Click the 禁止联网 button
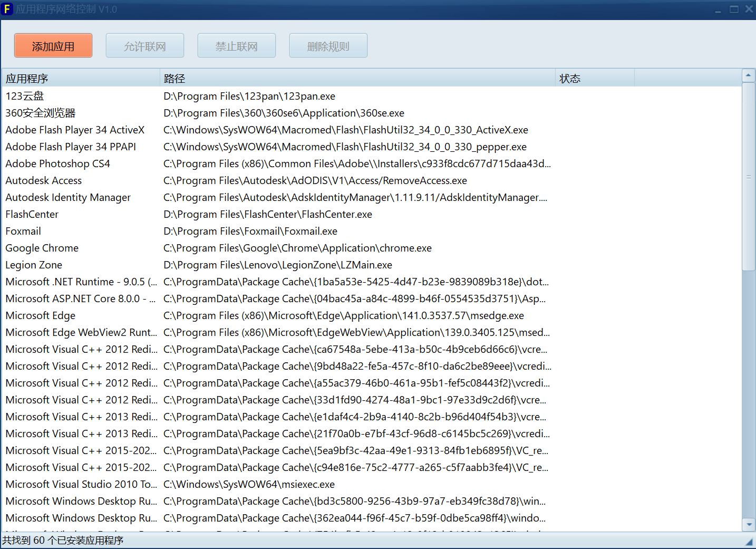 [236, 46]
